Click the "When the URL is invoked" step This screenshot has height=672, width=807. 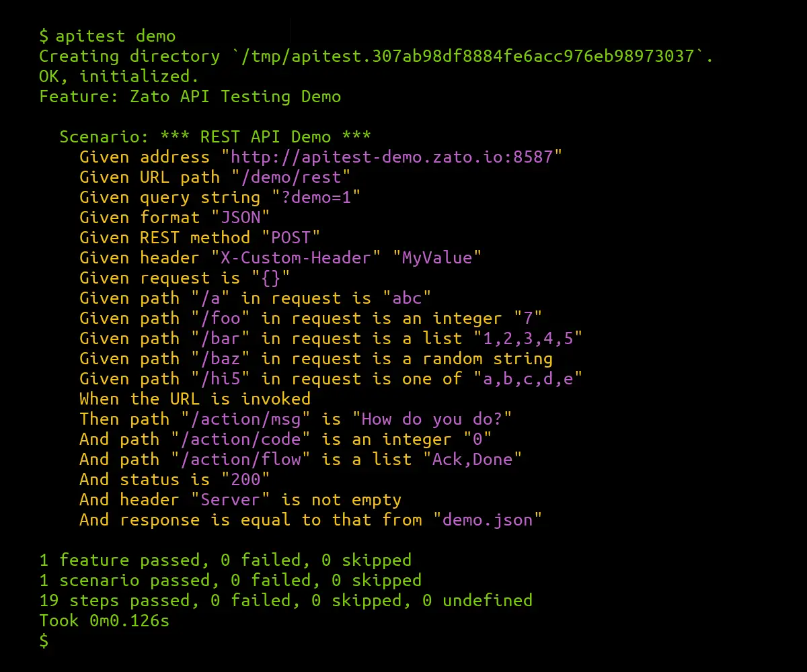195,399
